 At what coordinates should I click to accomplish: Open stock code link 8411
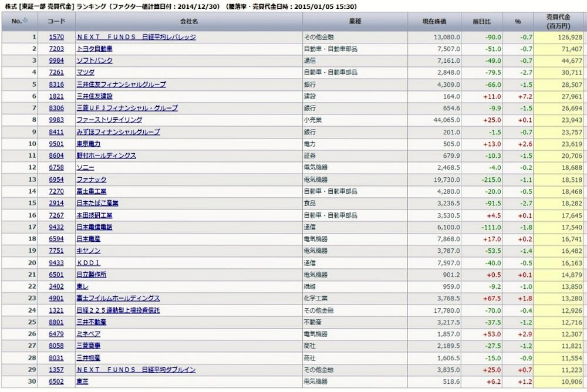(56, 132)
